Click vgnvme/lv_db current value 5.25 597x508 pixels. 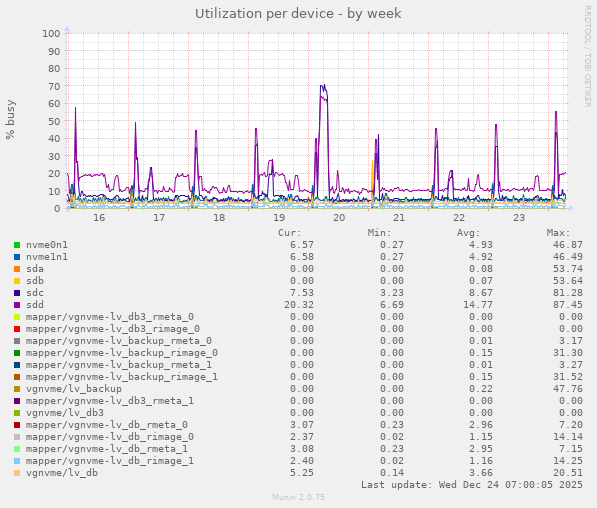(x=302, y=473)
